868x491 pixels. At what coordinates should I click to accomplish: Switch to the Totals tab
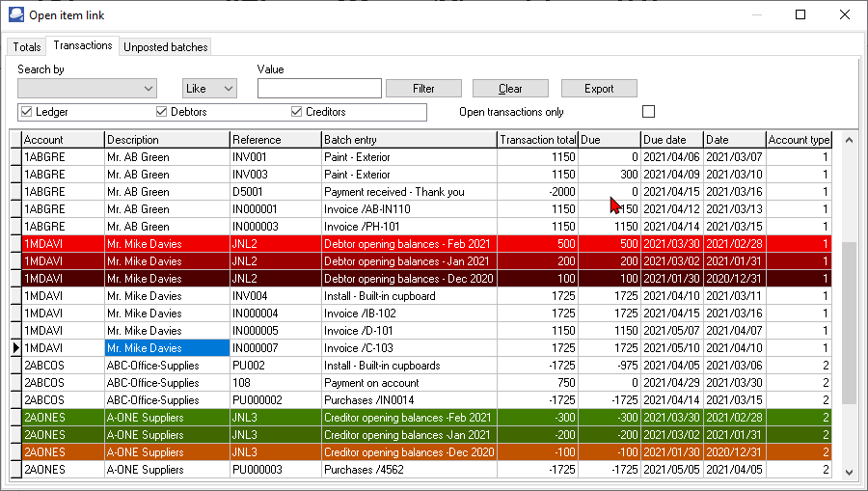[27, 47]
